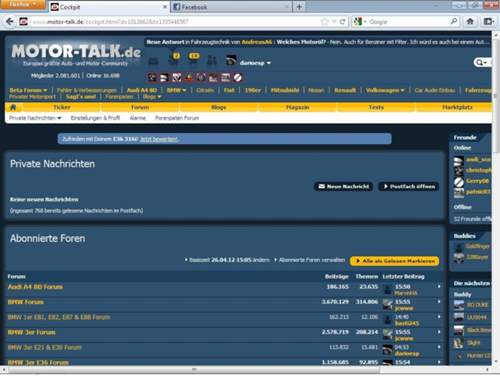Click the page reload icon

coord(342,22)
